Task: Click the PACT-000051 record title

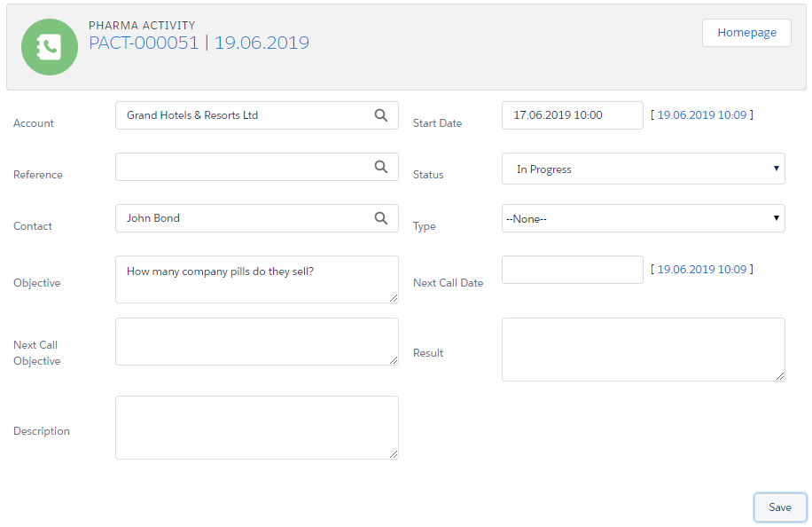Action: coord(144,43)
